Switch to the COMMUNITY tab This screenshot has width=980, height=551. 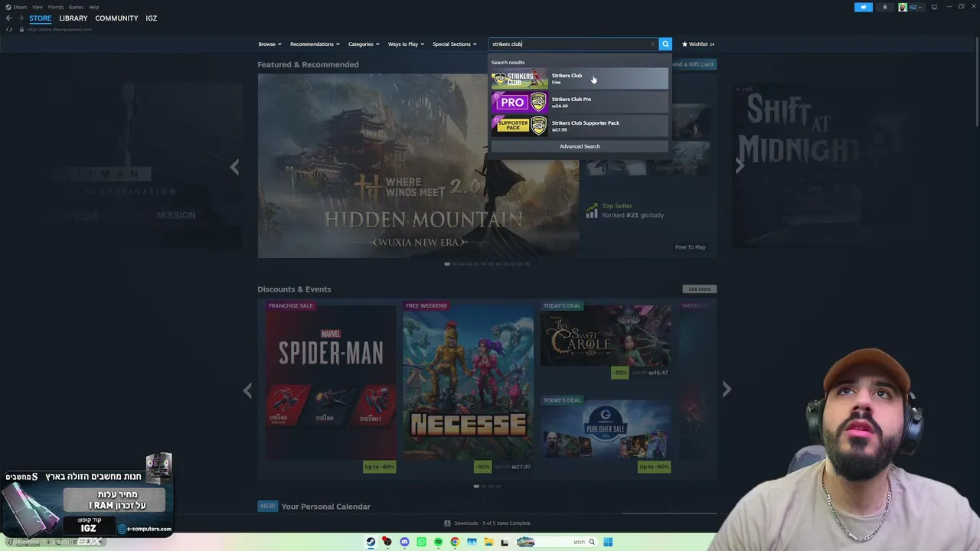(116, 18)
